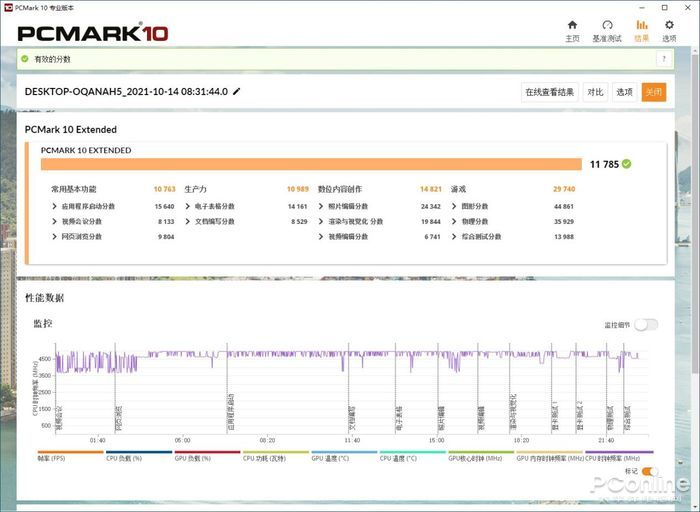Image resolution: width=700 pixels, height=512 pixels.
Task: Click the green checkmark beside 11 785 score
Action: pyautogui.click(x=627, y=164)
